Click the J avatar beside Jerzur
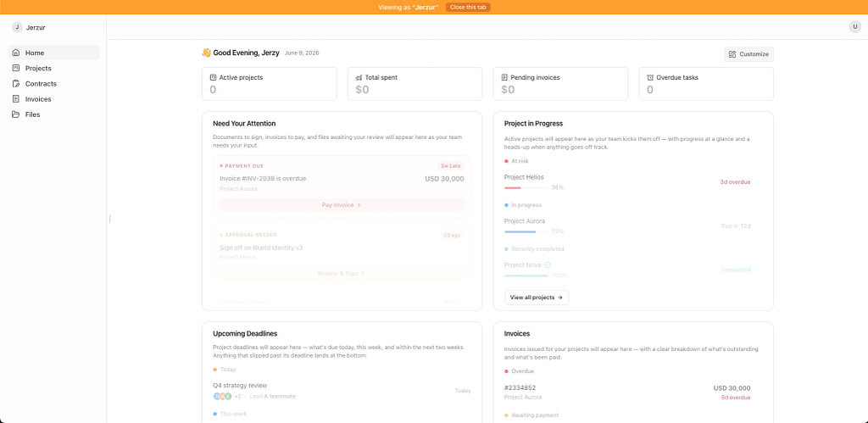868x423 pixels. click(x=17, y=27)
